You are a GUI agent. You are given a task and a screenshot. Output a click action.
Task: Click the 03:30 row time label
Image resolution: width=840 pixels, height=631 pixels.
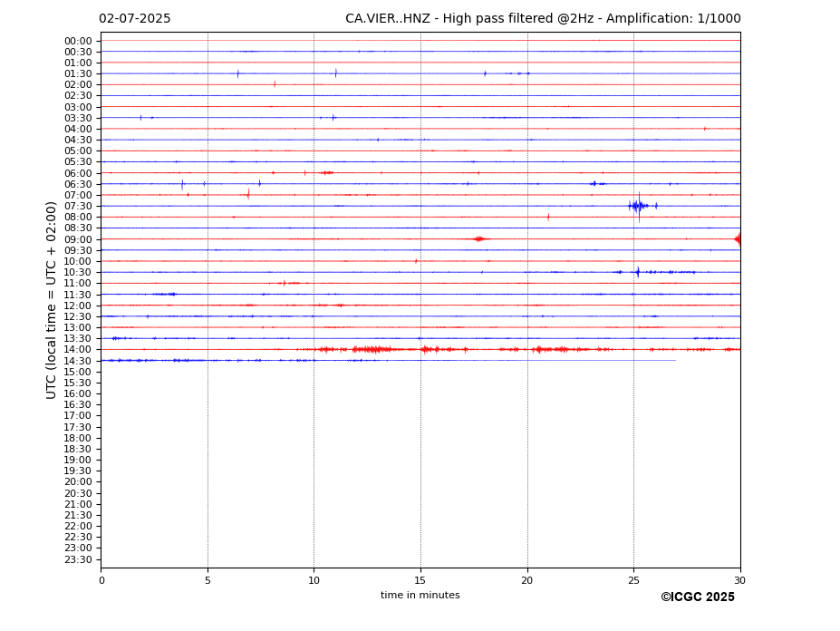pyautogui.click(x=78, y=118)
